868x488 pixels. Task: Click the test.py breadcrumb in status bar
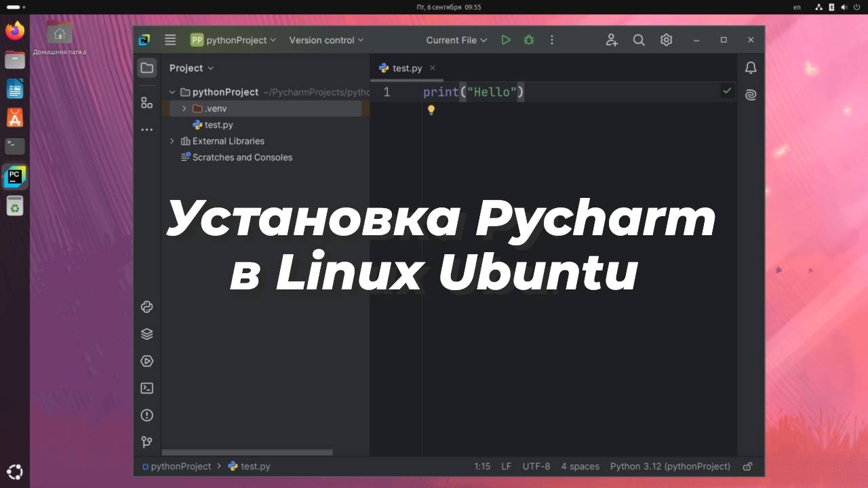pyautogui.click(x=249, y=466)
